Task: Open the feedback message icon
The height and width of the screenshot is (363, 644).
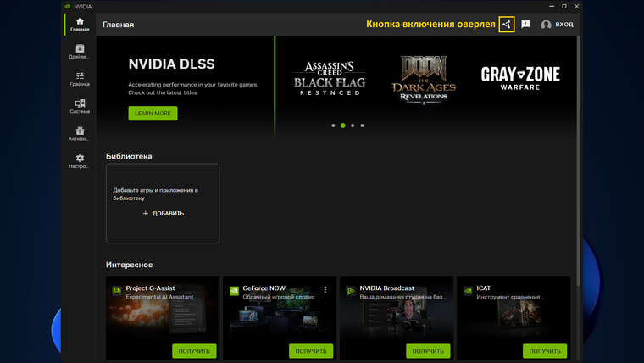Action: pyautogui.click(x=525, y=25)
